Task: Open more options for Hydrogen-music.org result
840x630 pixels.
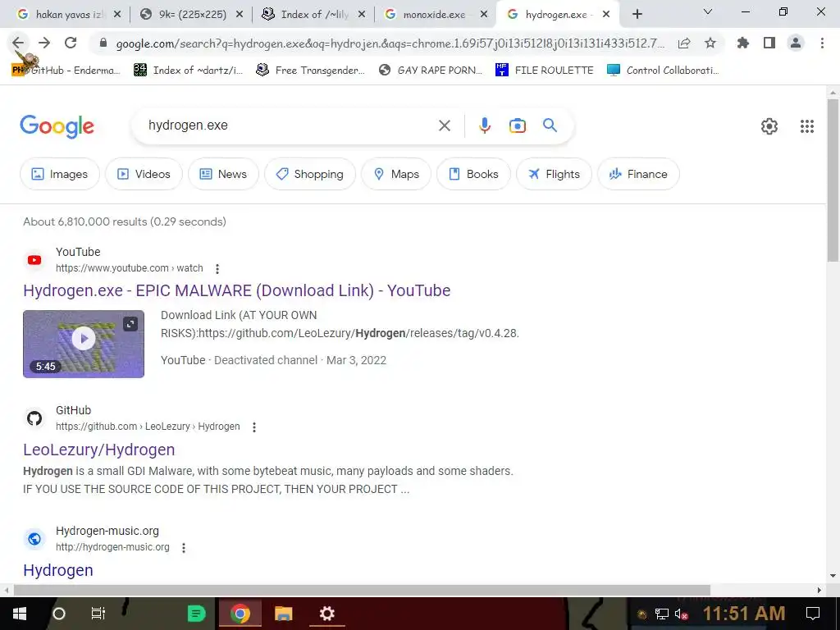Action: point(184,547)
